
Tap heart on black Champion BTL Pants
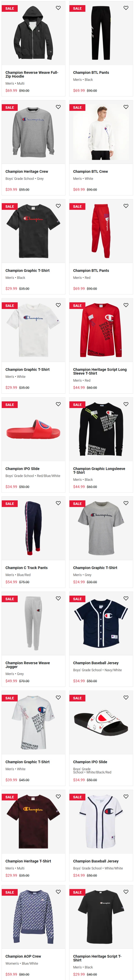click(126, 8)
